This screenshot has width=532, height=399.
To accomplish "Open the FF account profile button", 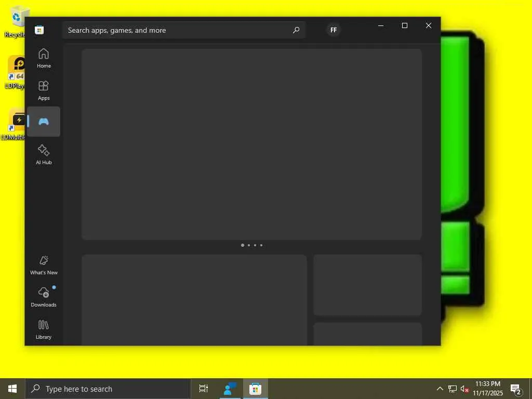I will [334, 30].
